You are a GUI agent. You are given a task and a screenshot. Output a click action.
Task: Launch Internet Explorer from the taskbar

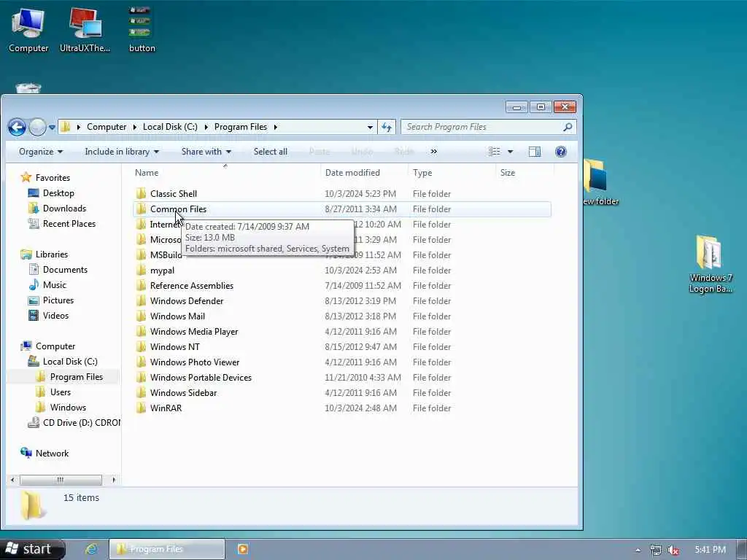click(x=91, y=549)
